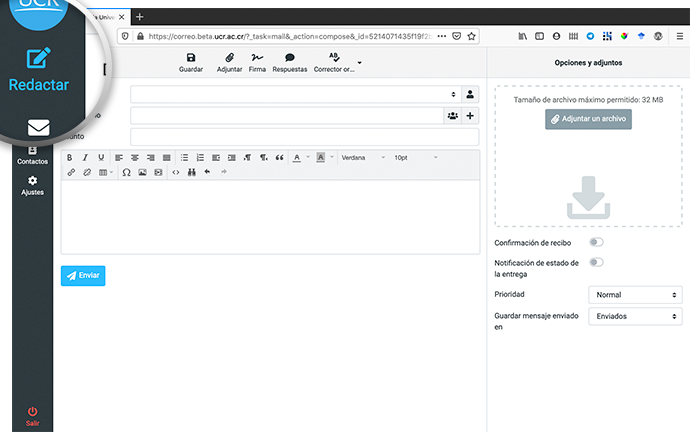Image resolution: width=700 pixels, height=446 pixels.
Task: Open the text color picker
Action: [298, 157]
